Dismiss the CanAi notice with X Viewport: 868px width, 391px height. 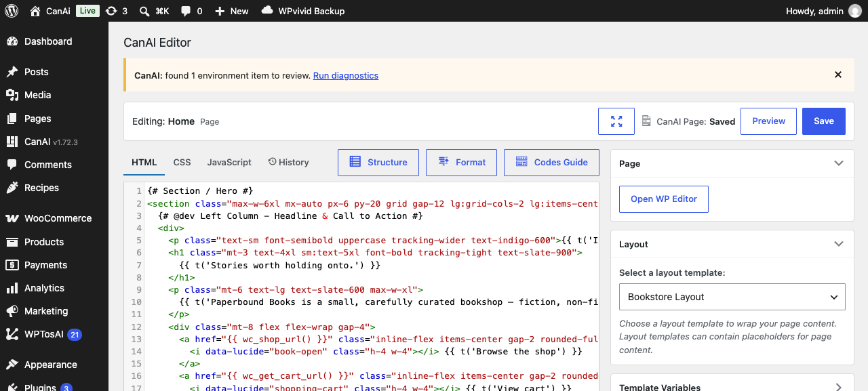(x=838, y=75)
